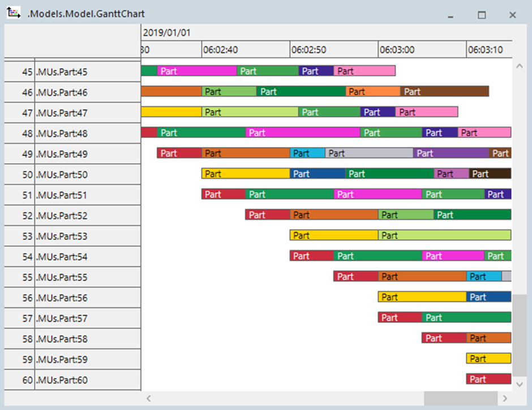This screenshot has width=532, height=410.
Task: Click the horizontal scrollbar left arrow
Action: pos(149,399)
